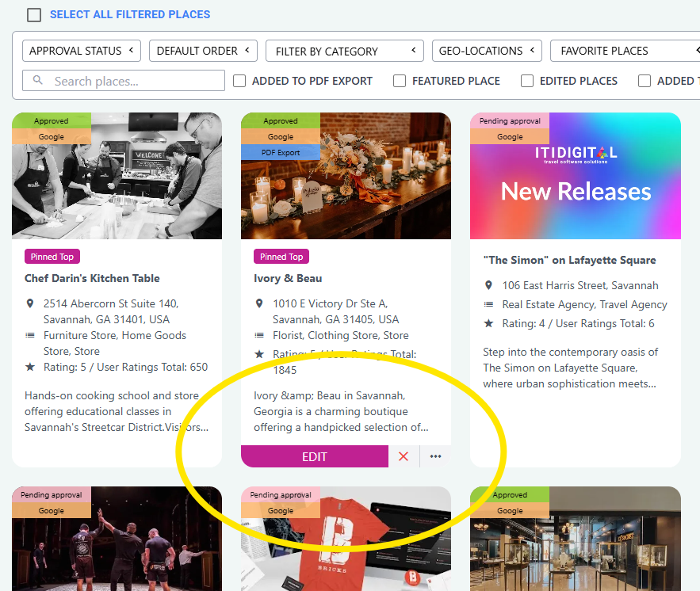The image size is (700, 591).
Task: Expand the Filter By Category dropdown
Action: tap(345, 51)
